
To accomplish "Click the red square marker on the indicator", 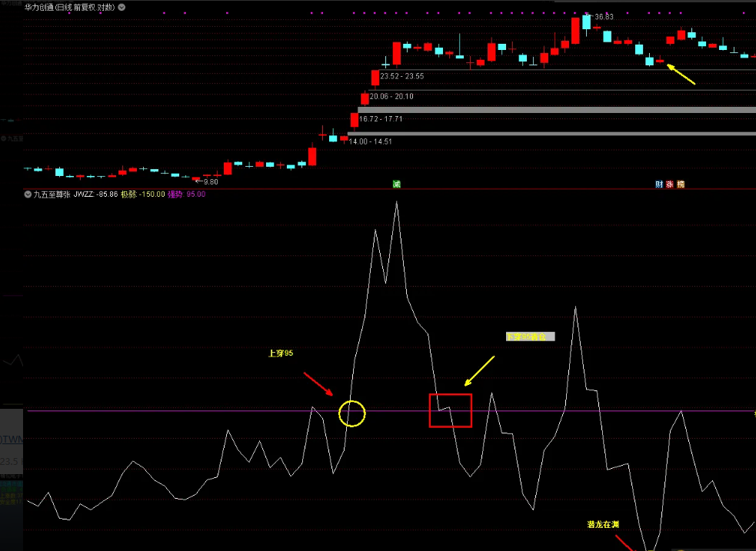I will coord(450,410).
